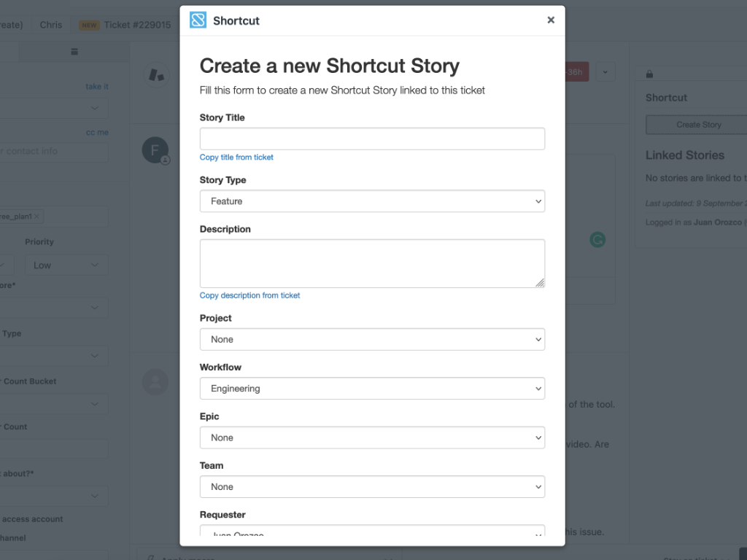This screenshot has height=560, width=747.
Task: Click the 'Copy title from ticket' link
Action: [236, 157]
